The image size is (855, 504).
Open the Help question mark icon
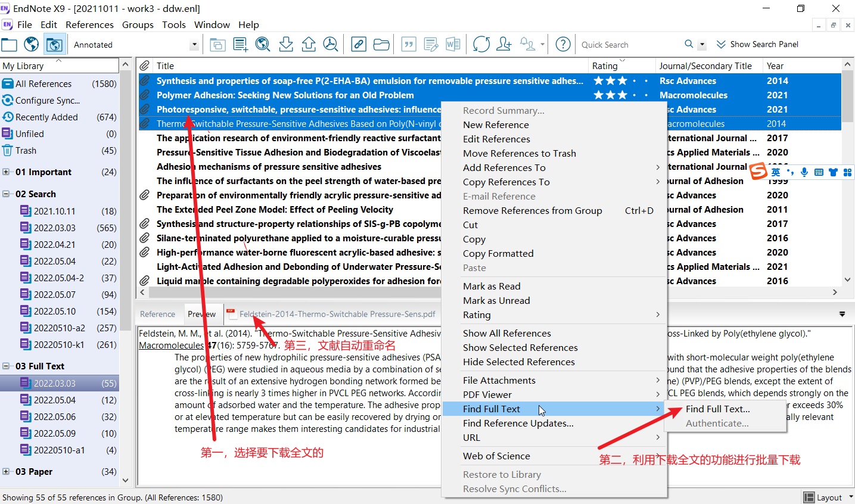pos(563,45)
